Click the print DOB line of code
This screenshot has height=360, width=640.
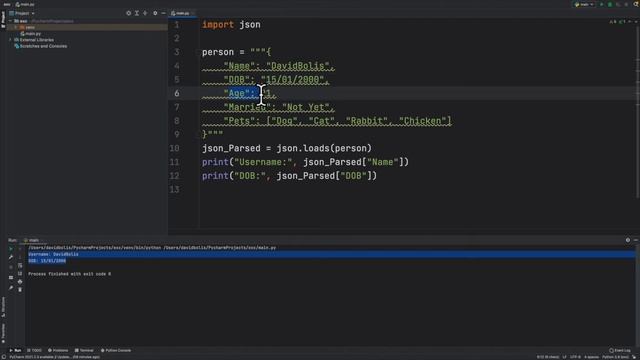click(x=289, y=176)
